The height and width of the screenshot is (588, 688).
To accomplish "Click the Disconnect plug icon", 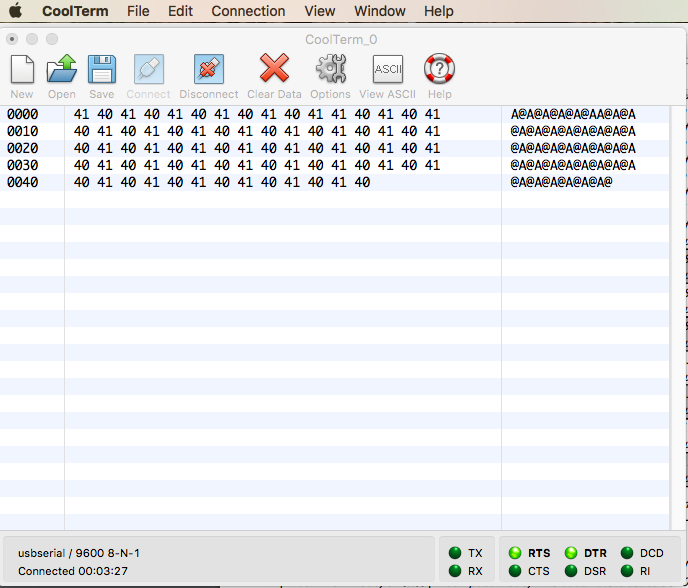I will point(209,69).
